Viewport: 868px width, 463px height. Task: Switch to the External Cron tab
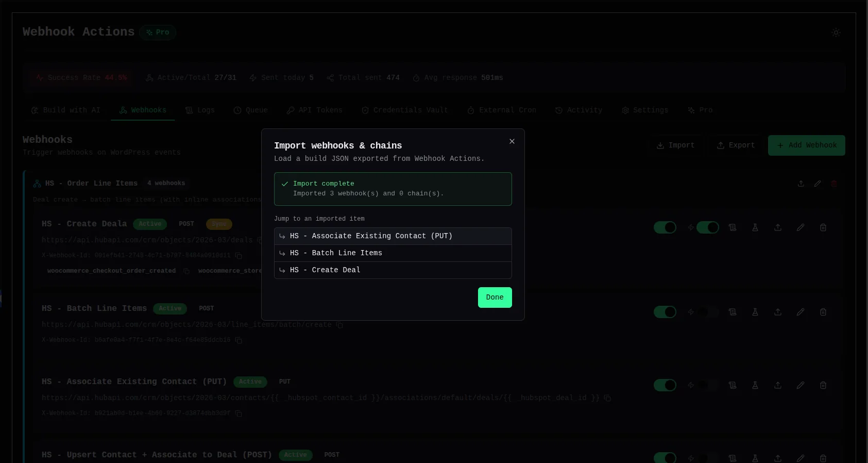tap(502, 110)
